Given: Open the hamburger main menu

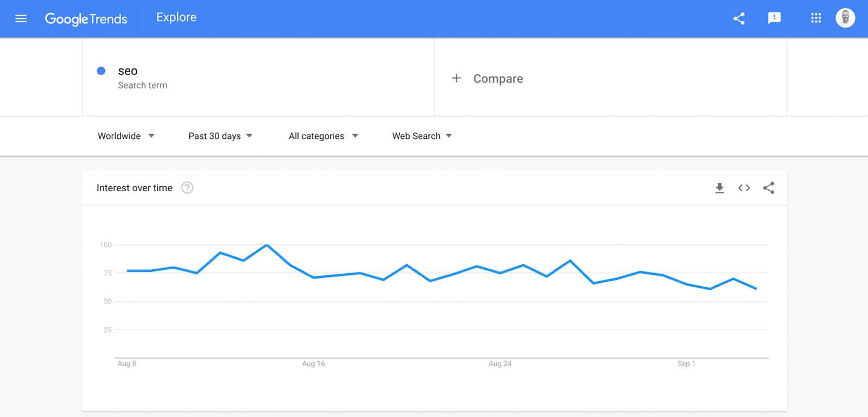Looking at the screenshot, I should (x=21, y=18).
